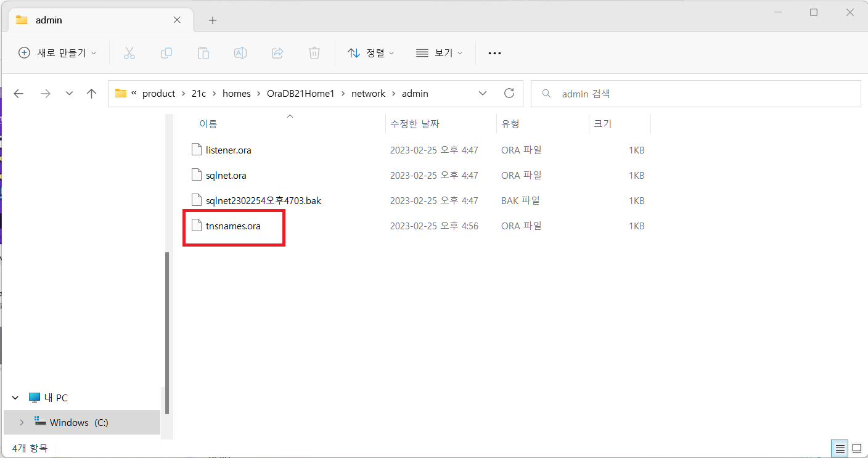Click the tnsnames.ora file icon

197,226
